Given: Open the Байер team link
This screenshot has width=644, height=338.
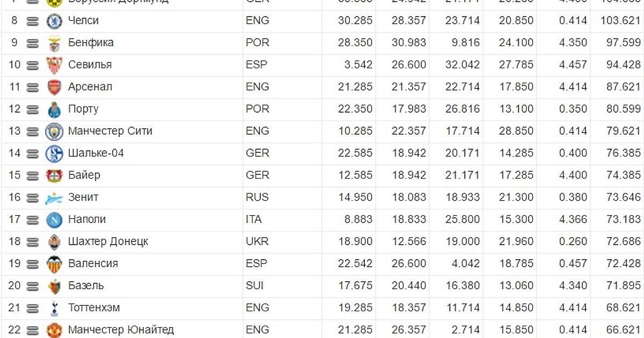Looking at the screenshot, I should (84, 175).
